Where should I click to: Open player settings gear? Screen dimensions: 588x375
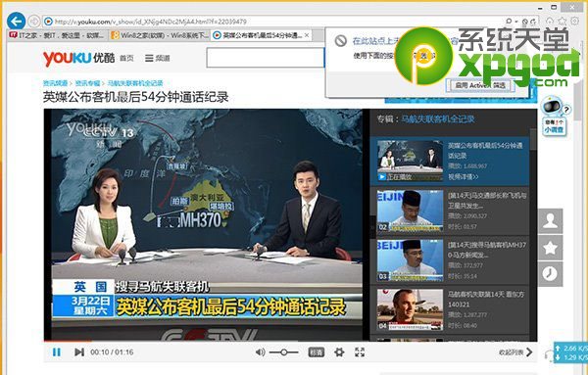[x=339, y=352]
